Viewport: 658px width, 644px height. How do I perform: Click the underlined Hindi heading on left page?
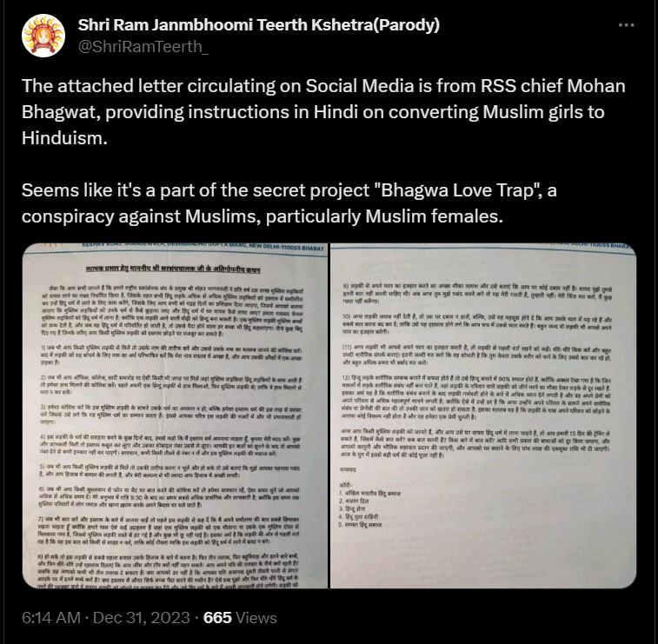tap(173, 269)
